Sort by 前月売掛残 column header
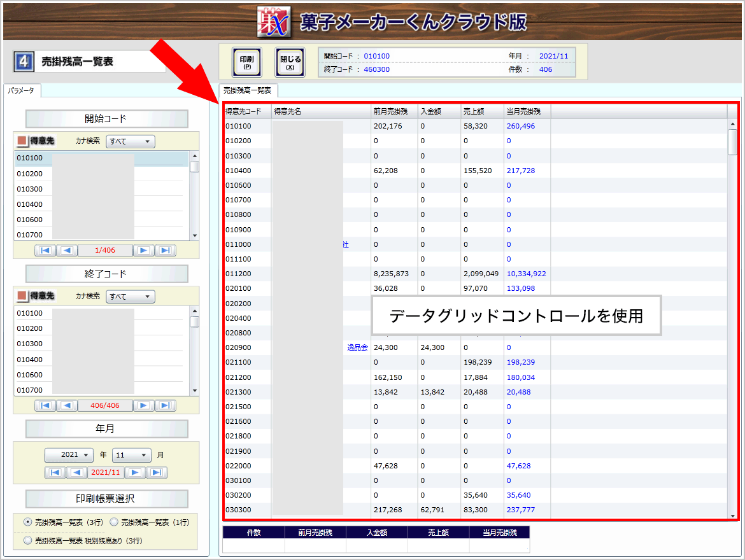Viewport: 745px width, 560px height. 394,111
